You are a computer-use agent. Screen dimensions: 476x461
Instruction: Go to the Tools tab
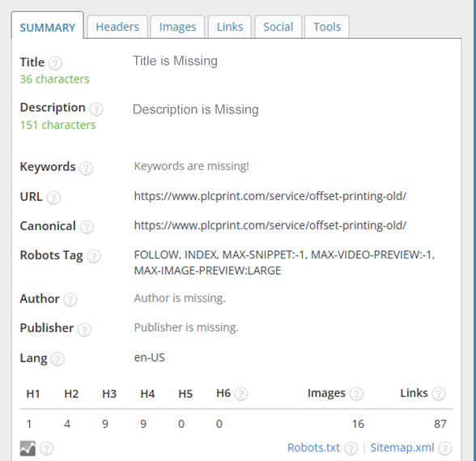[327, 27]
